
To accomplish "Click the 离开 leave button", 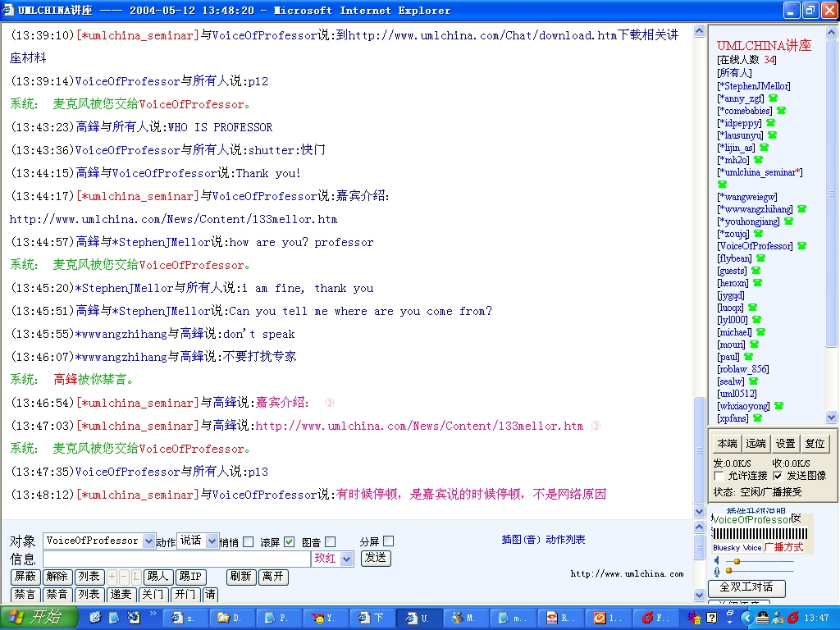I will 273,577.
